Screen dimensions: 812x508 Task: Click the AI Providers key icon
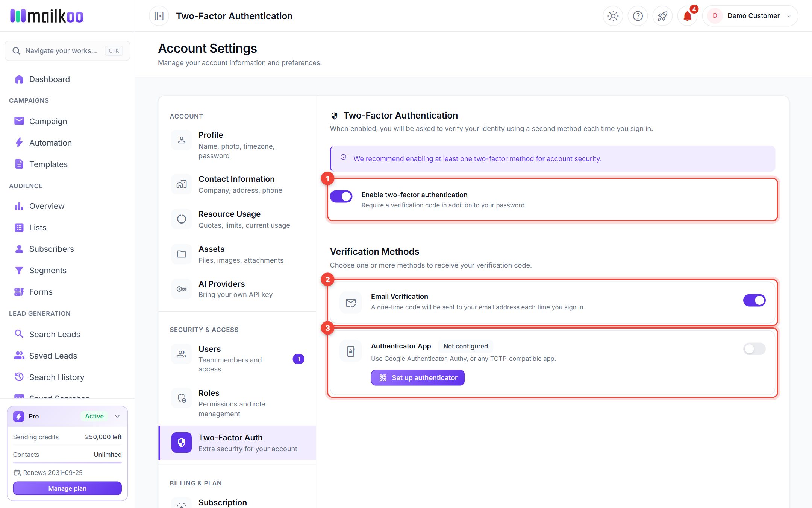pos(182,289)
